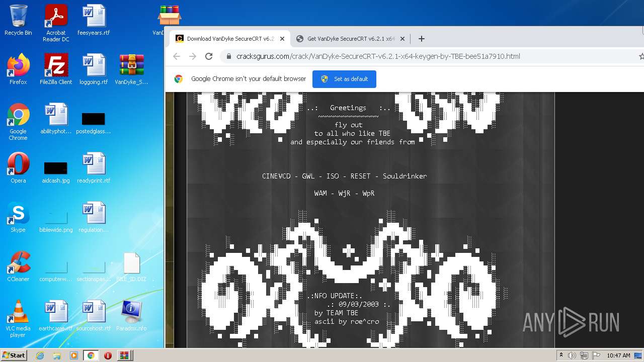Open loggoing.rtf file on desktop
Screen dimensions: 644x362
[94, 69]
